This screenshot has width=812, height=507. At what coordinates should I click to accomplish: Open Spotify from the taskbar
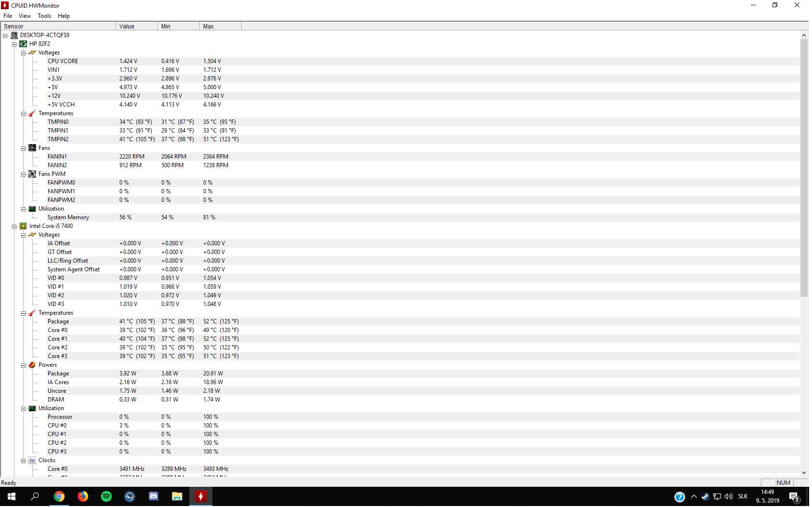106,496
